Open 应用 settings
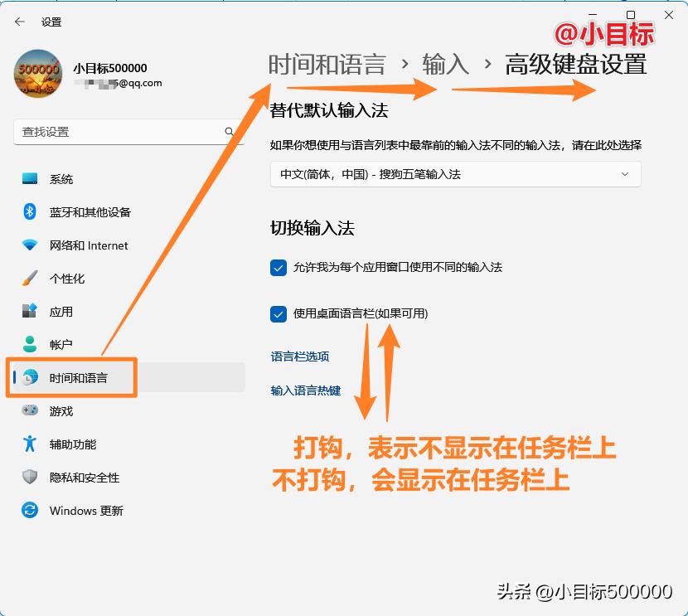This screenshot has height=616, width=688. [x=61, y=312]
